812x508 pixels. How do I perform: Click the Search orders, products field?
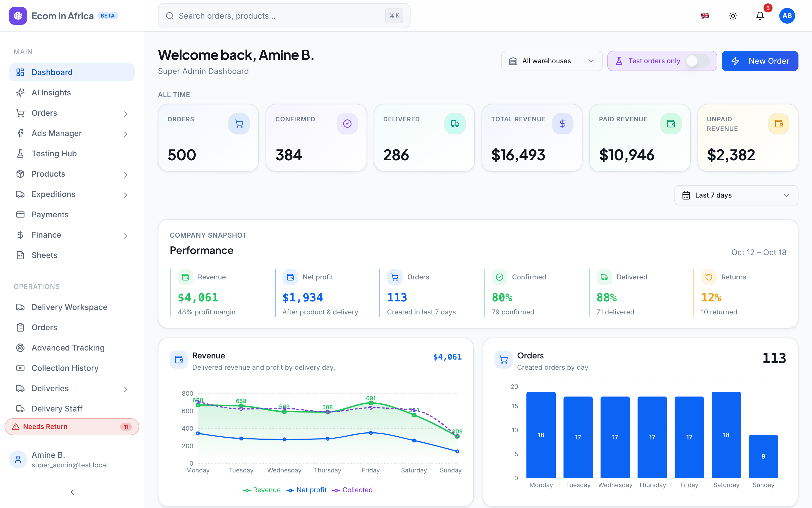click(x=284, y=16)
